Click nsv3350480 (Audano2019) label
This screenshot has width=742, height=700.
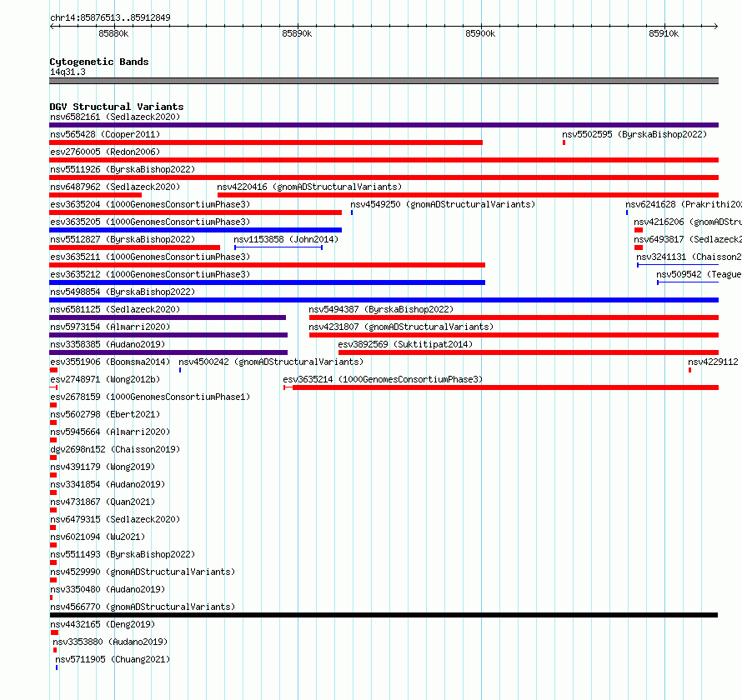[x=108, y=589]
